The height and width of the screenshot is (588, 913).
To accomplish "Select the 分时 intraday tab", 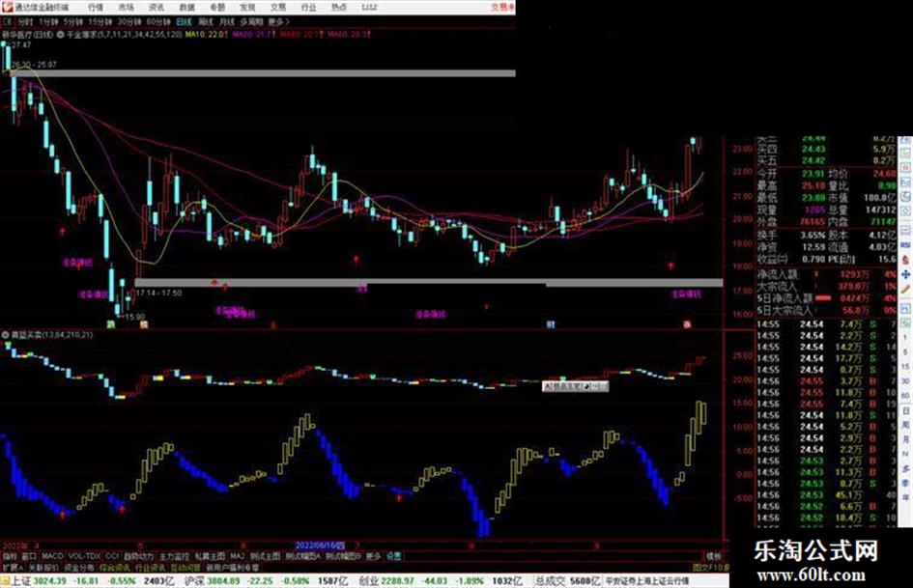I will click(x=24, y=21).
